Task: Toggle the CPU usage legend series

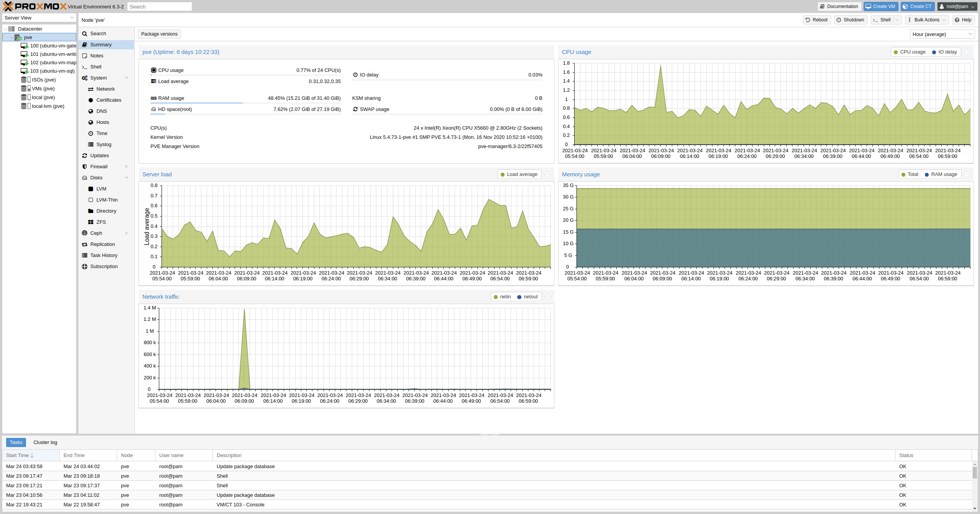Action: tap(909, 52)
